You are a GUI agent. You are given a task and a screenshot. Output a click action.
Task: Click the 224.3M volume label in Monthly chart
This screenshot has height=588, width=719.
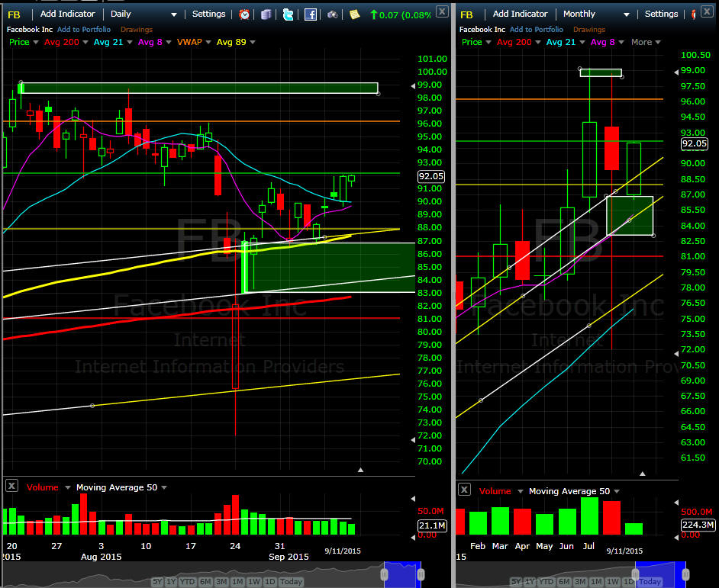(x=698, y=525)
